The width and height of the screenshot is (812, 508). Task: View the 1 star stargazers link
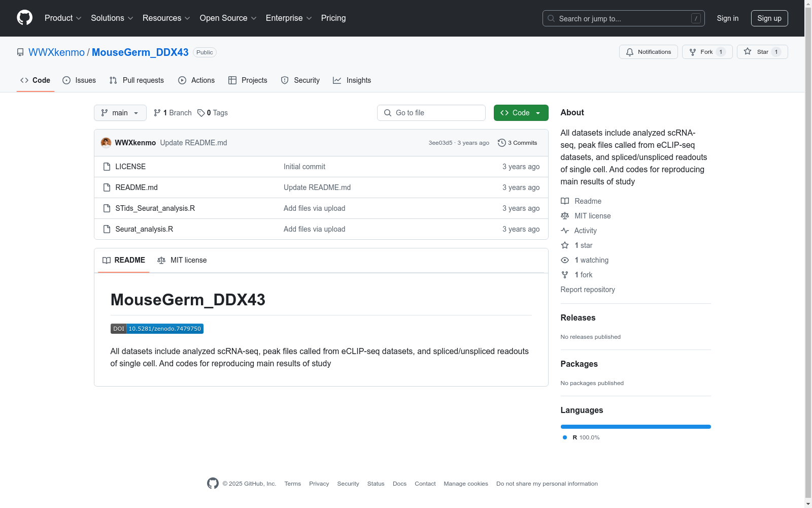577,245
